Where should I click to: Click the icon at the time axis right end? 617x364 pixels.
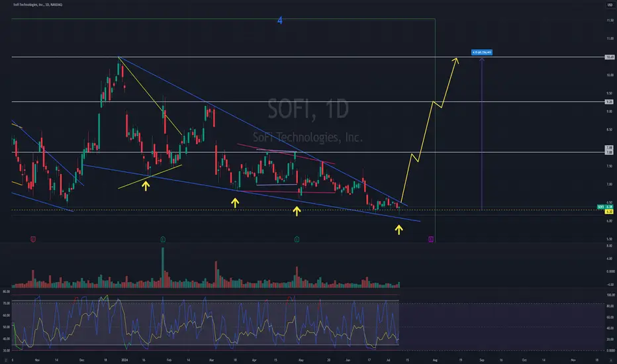[x=610, y=360]
